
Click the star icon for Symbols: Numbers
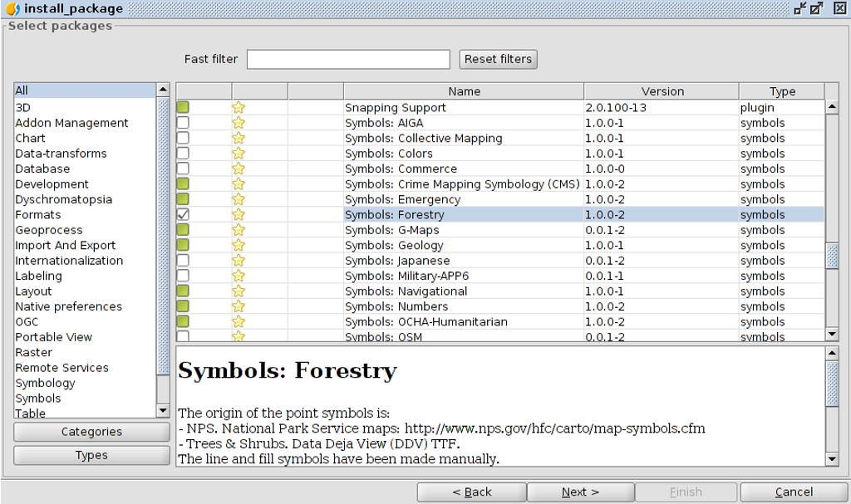pos(239,306)
